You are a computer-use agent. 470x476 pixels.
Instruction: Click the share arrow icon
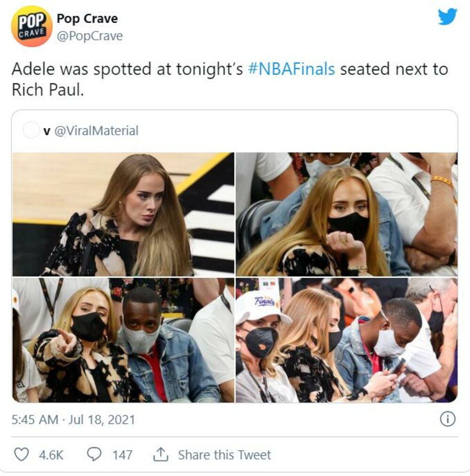pos(161,454)
